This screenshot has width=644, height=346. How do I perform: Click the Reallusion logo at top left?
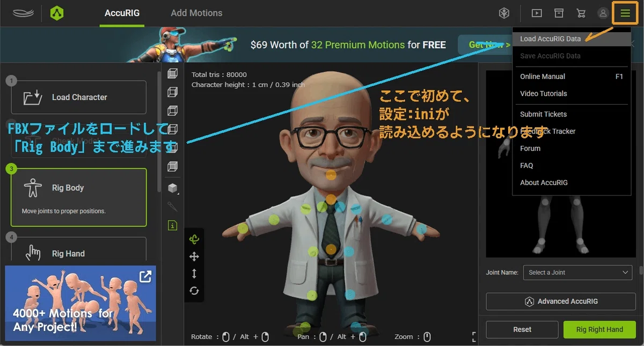coord(23,13)
